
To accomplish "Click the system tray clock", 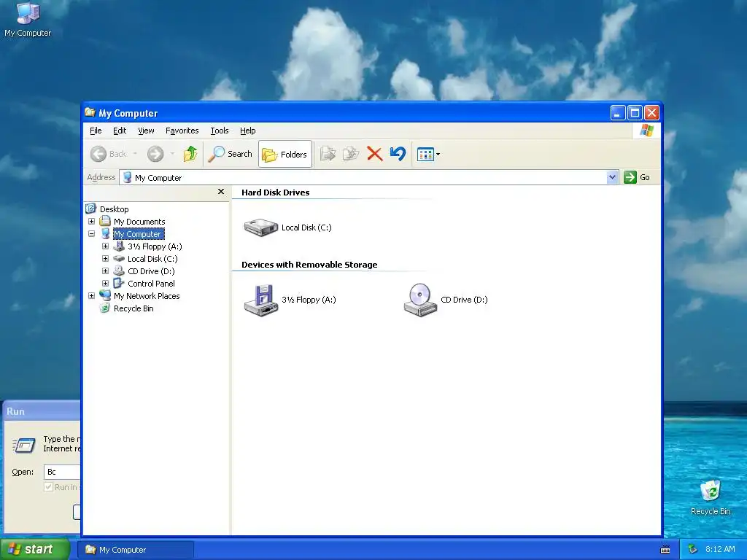I will coord(720,549).
